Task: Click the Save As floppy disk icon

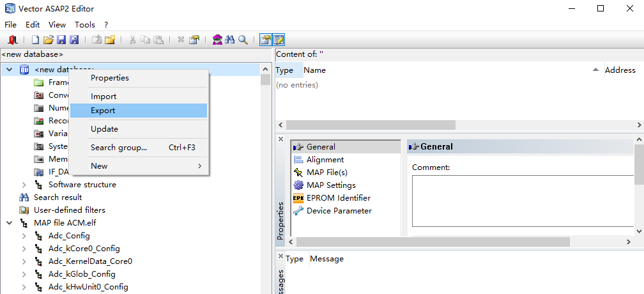Action: [x=74, y=40]
